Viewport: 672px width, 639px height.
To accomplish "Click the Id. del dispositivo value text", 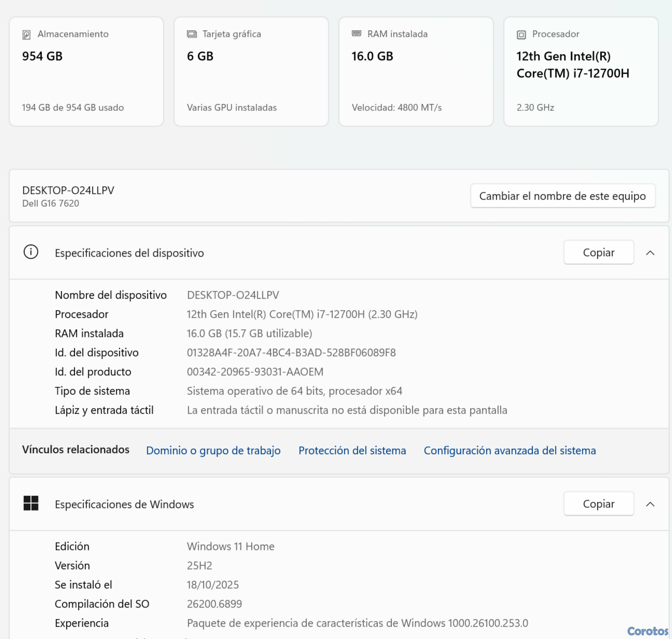I will pyautogui.click(x=291, y=352).
